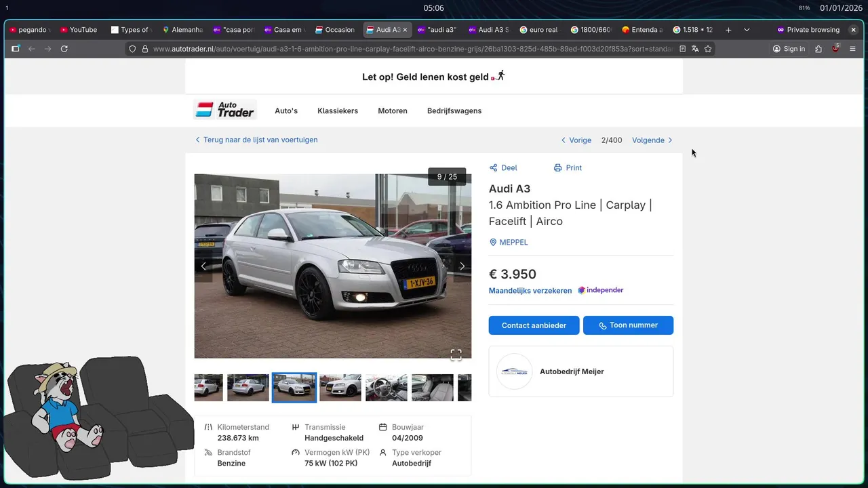
Task: Switch to the Alemanha maps tab
Action: [x=182, y=30]
